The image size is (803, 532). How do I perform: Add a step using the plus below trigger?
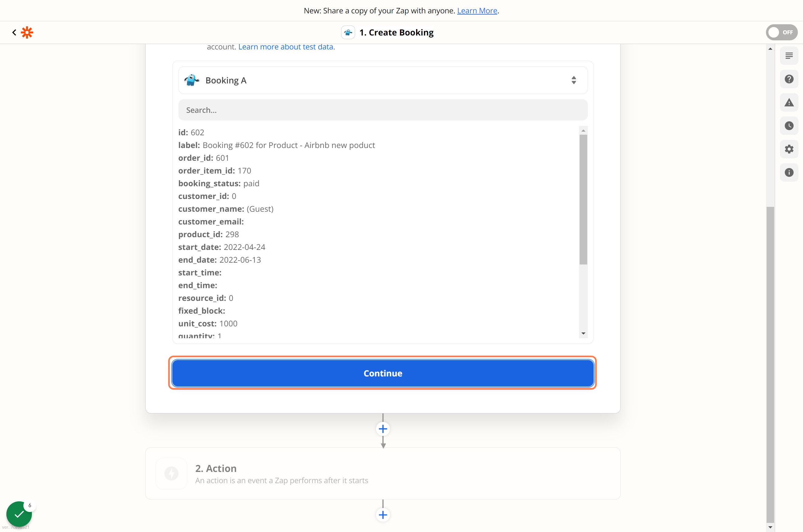[x=383, y=429]
